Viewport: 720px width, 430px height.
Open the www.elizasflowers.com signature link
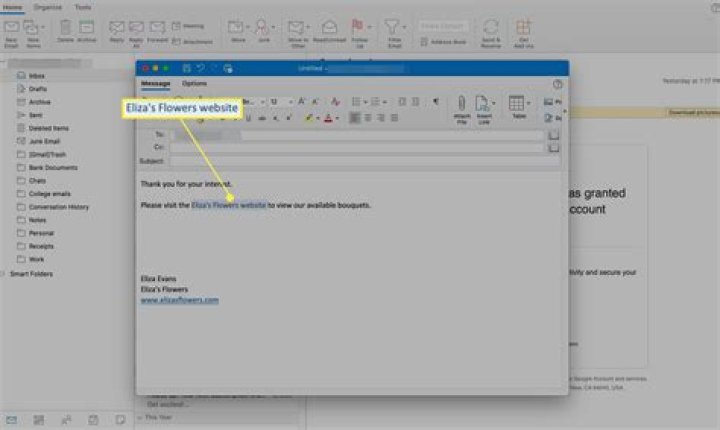click(x=180, y=300)
